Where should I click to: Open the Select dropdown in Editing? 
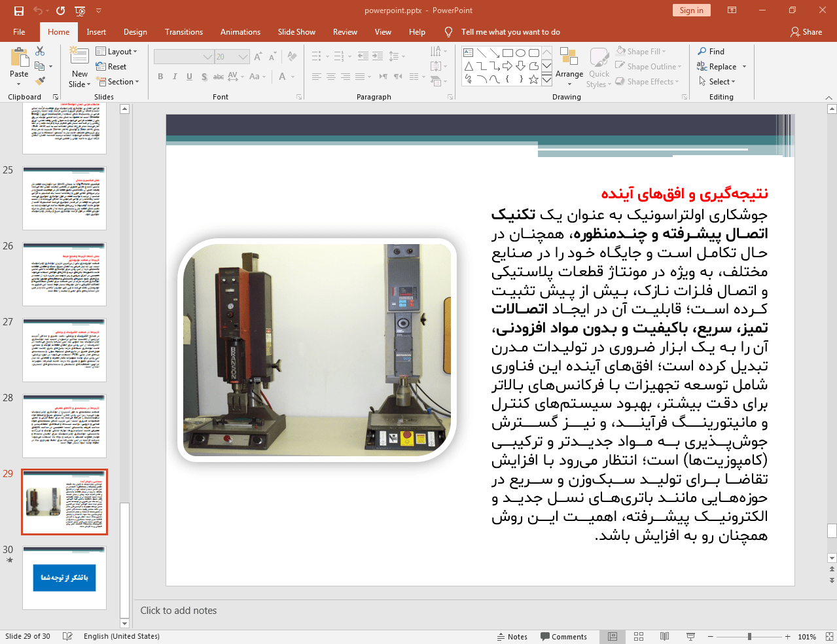(x=717, y=82)
